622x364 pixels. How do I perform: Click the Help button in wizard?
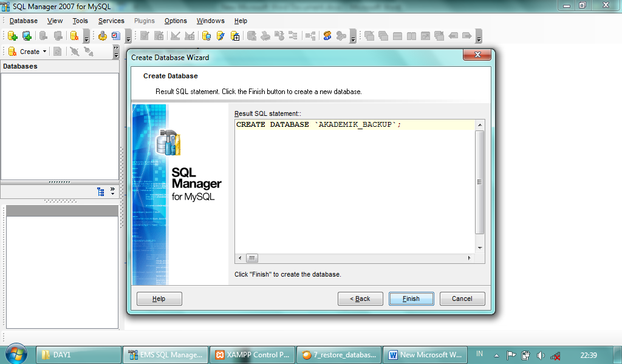159,298
